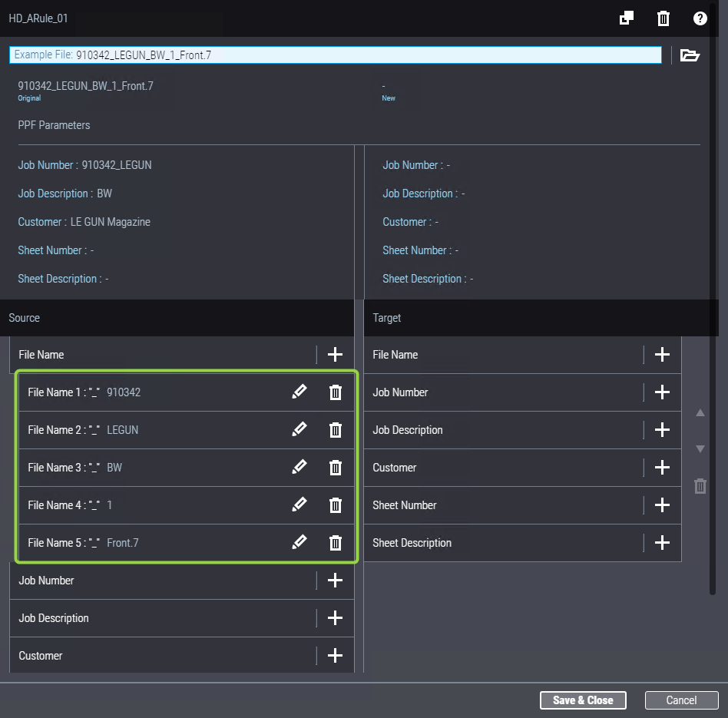This screenshot has width=728, height=718.
Task: Add a Source File Name part
Action: pos(335,355)
